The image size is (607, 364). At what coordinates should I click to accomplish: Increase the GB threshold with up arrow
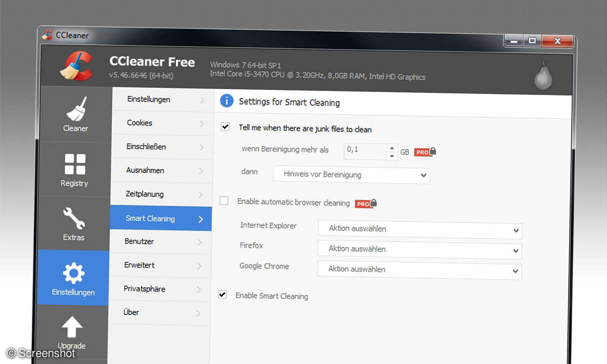click(x=392, y=148)
